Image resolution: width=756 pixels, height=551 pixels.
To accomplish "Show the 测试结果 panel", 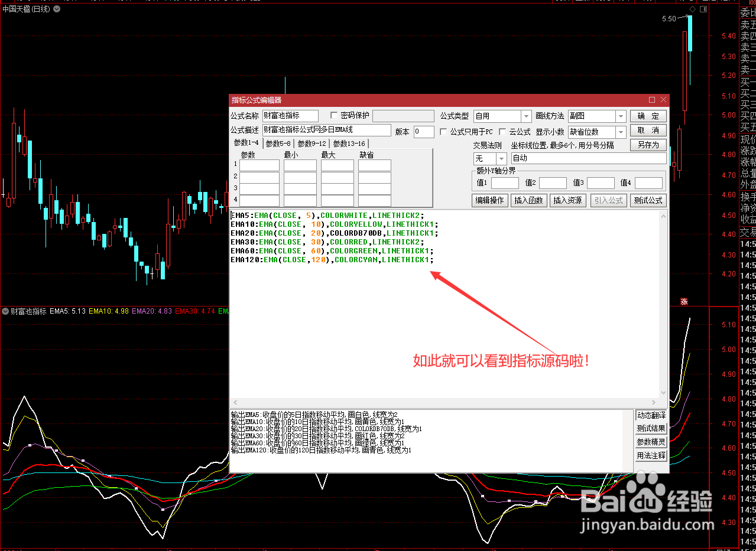I will [x=651, y=429].
